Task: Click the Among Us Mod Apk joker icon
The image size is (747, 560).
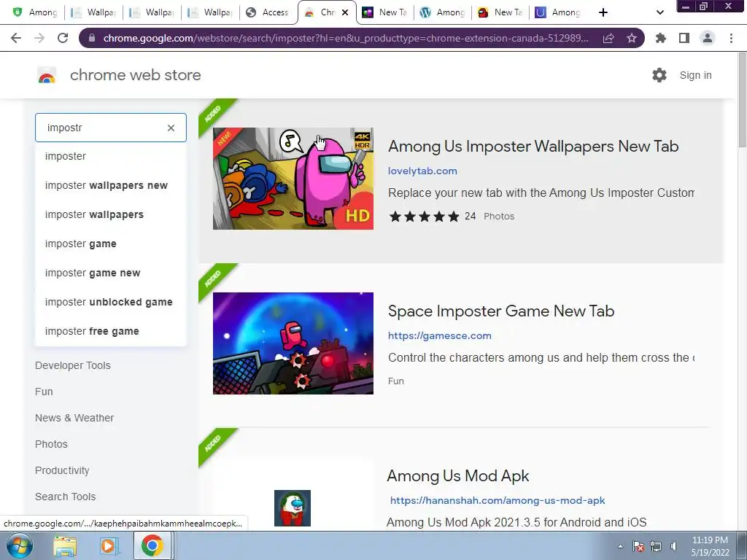Action: tap(293, 508)
